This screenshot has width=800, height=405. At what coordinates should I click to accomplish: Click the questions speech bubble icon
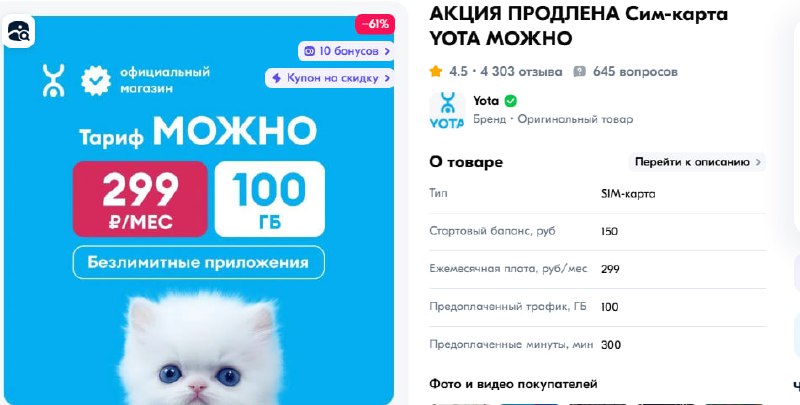pyautogui.click(x=580, y=71)
